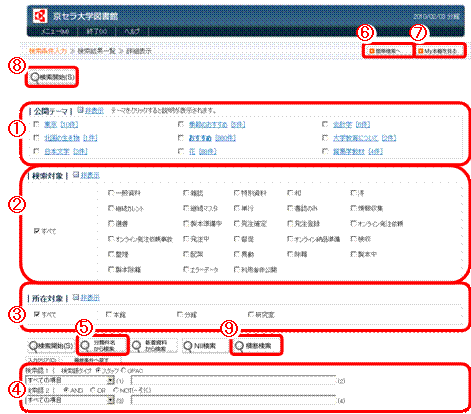Click the 検索語1 text input field
Image resolution: width=471 pixels, height=414 pixels.
coord(233,380)
